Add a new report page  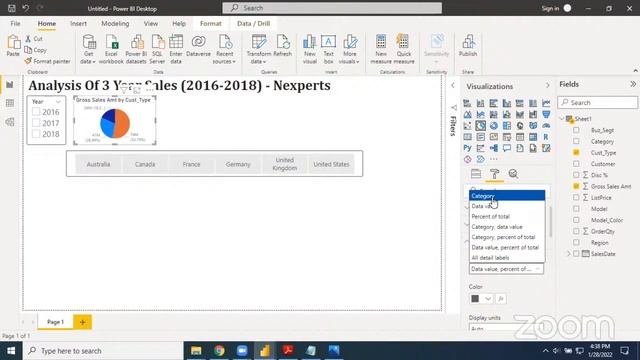[x=82, y=322]
